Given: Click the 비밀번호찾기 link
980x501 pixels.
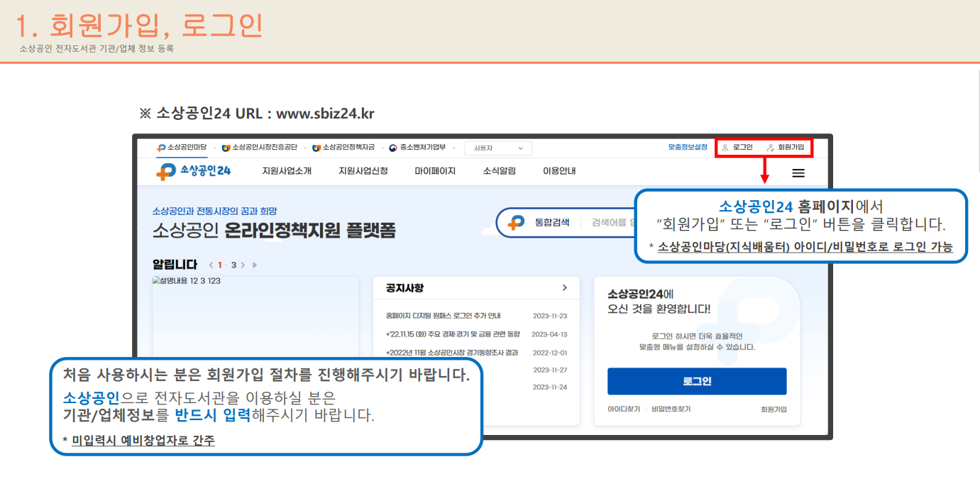Looking at the screenshot, I should click(x=671, y=409).
